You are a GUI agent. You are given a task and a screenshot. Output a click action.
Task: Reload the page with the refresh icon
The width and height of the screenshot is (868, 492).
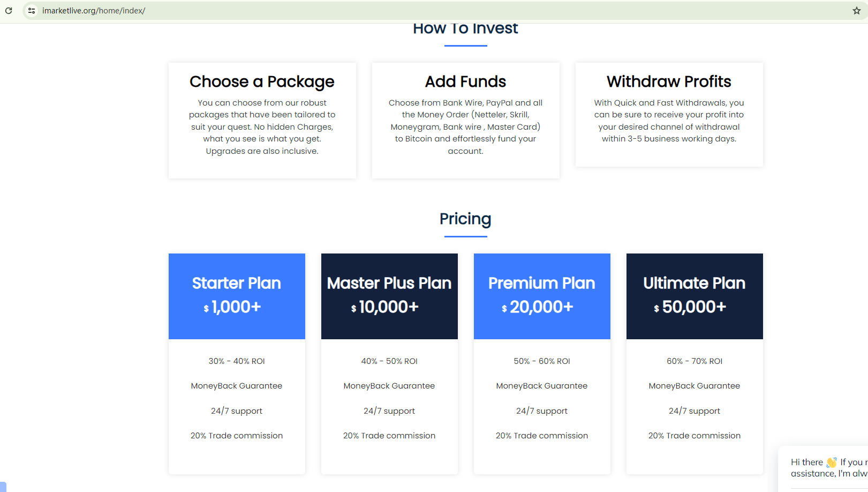tap(9, 11)
